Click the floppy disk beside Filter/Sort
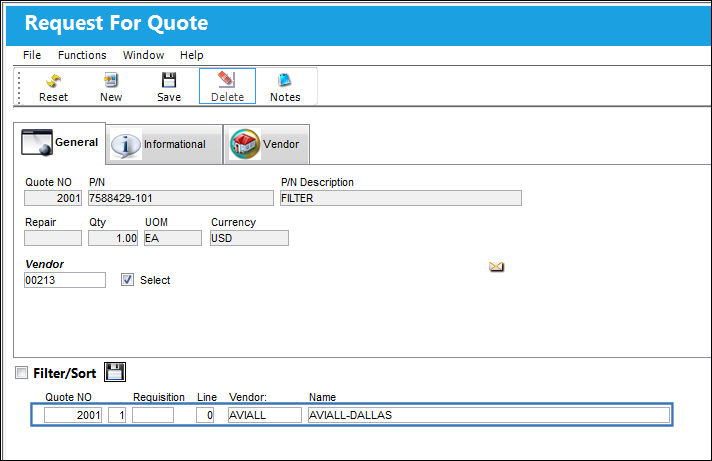 [115, 372]
